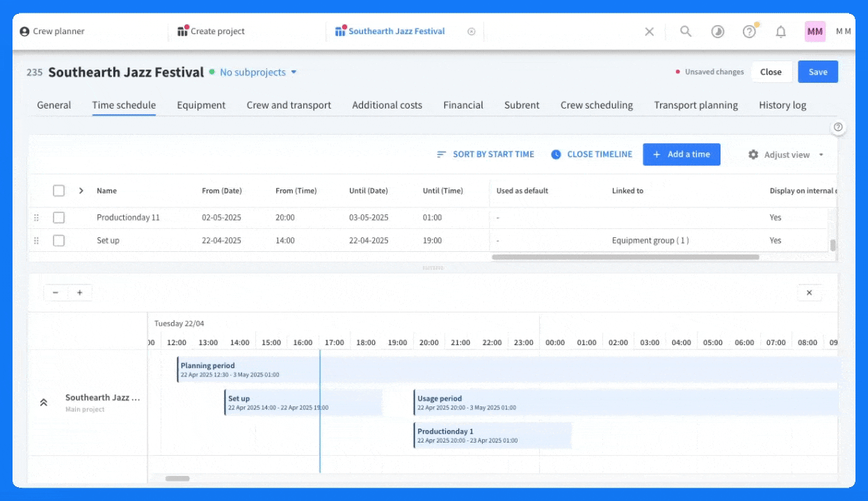Tick the Productionday 11 row checkbox
Viewport: 868px width, 501px height.
(x=59, y=218)
